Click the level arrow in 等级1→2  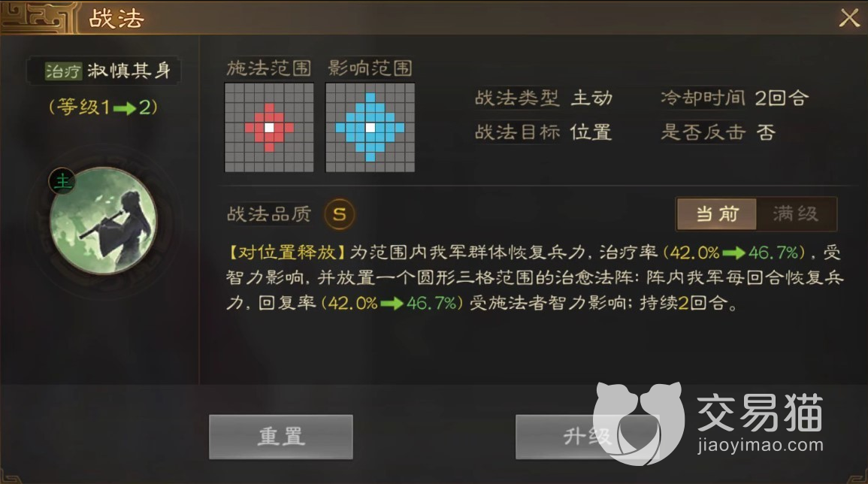[x=125, y=108]
